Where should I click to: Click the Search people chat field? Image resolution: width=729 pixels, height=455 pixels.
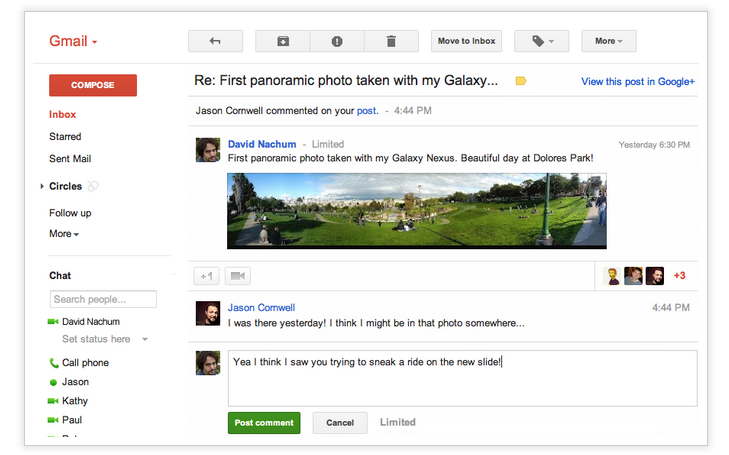[103, 299]
